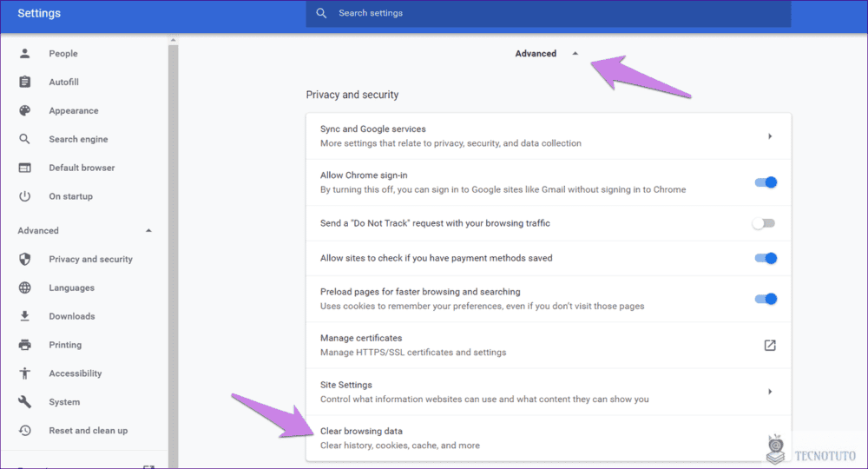
Task: Click the Settings title in header
Action: [x=39, y=13]
